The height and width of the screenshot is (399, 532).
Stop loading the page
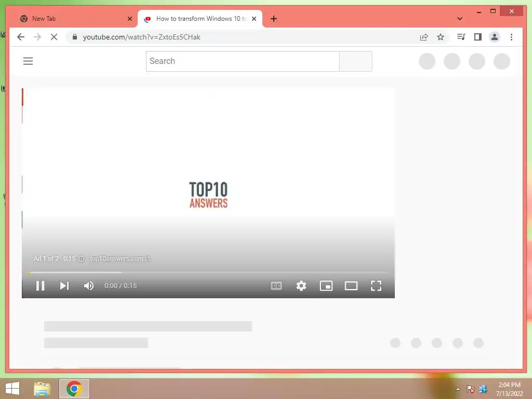point(54,37)
